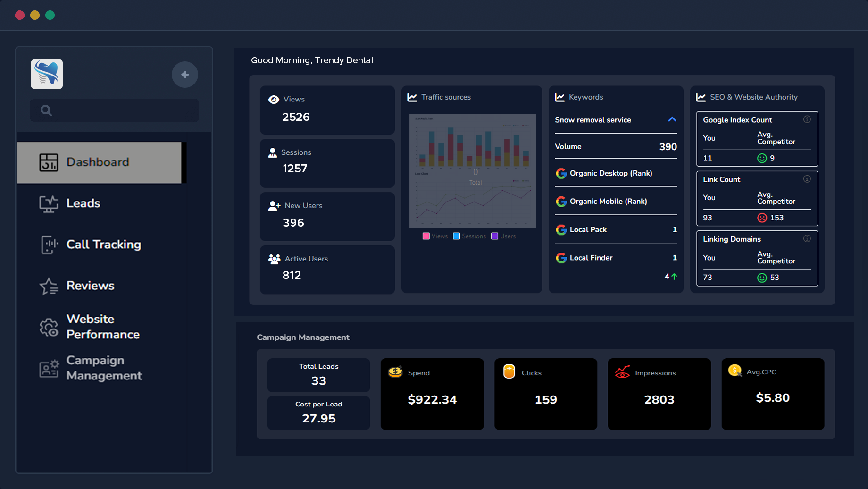Click the green window maximize dot
The height and width of the screenshot is (489, 868).
tap(50, 15)
